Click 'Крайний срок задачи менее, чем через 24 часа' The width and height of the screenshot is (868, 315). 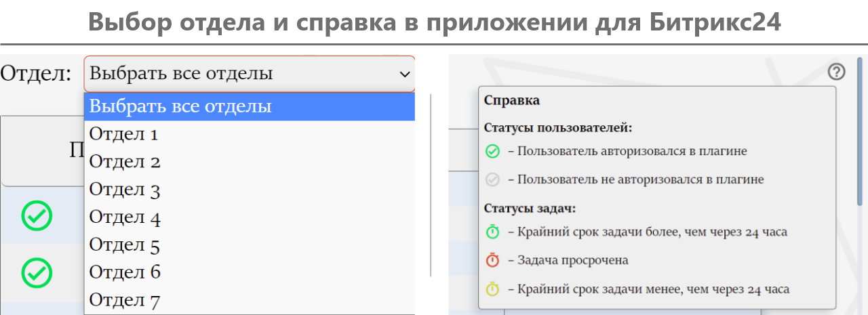point(653,289)
